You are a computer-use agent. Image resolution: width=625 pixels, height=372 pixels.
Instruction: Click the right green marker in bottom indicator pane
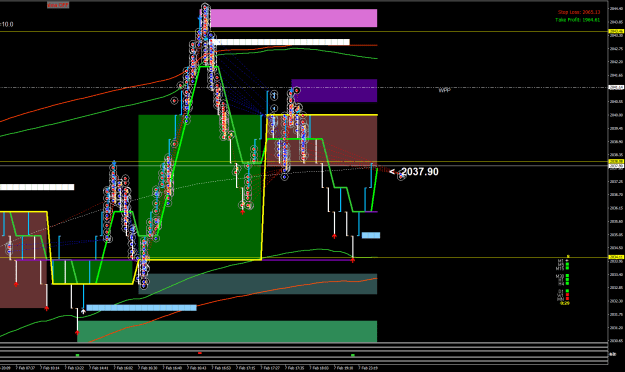353,354
